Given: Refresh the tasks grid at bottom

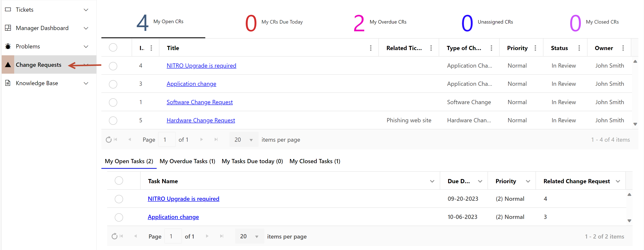Looking at the screenshot, I should [114, 236].
